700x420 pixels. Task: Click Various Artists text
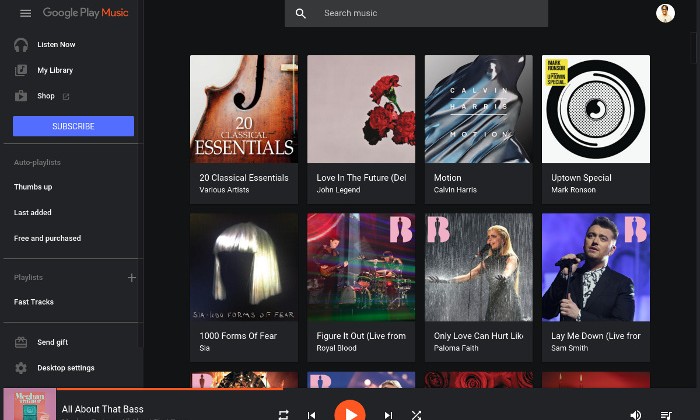(224, 190)
